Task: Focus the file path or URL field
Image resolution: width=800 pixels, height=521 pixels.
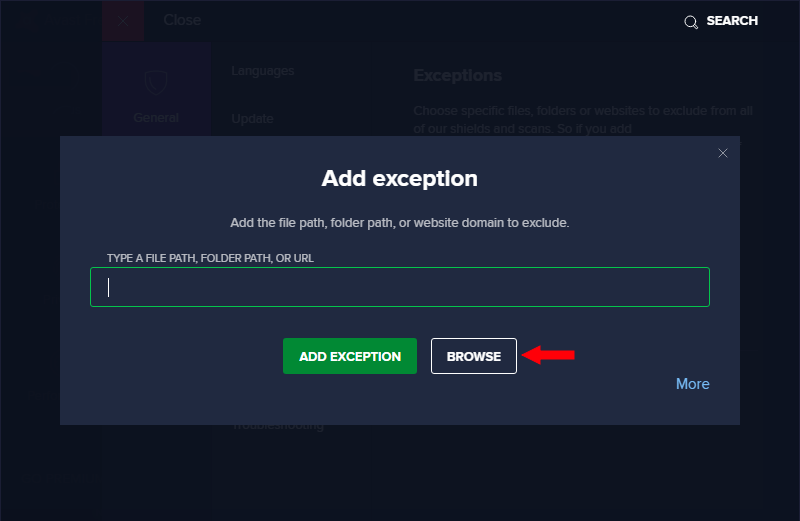Action: coord(400,287)
